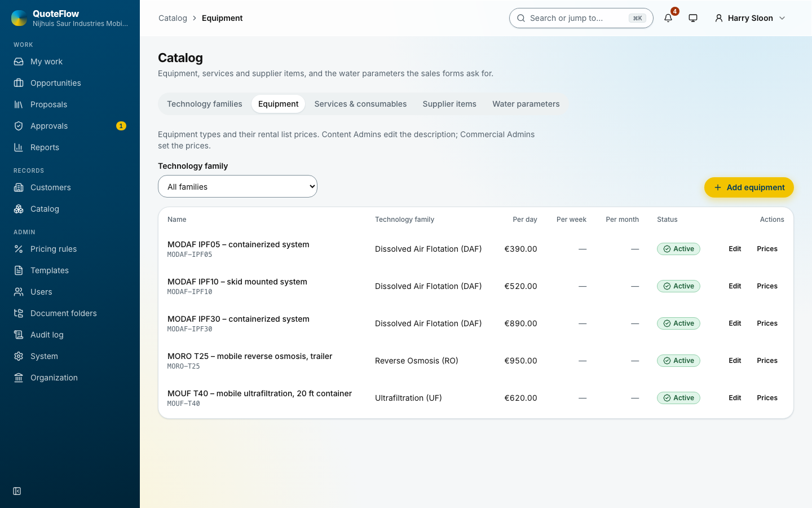This screenshot has width=812, height=508.
Task: Open System settings
Action: click(x=70, y=356)
